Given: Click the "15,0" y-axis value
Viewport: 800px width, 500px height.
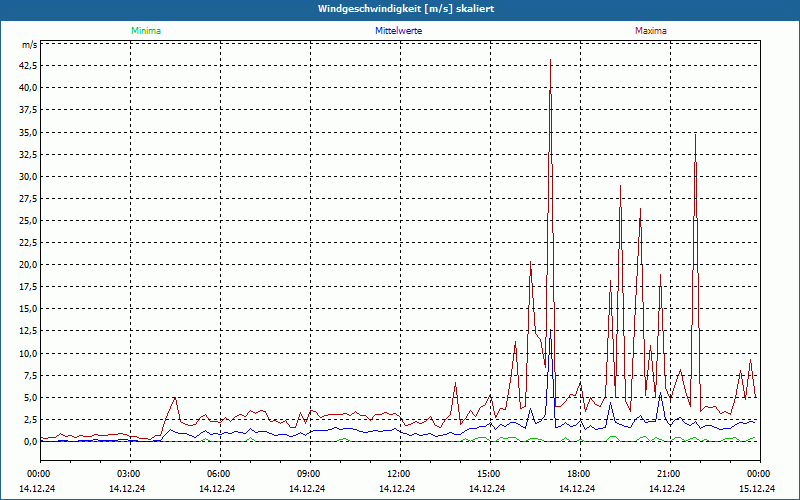Looking at the screenshot, I should (28, 309).
